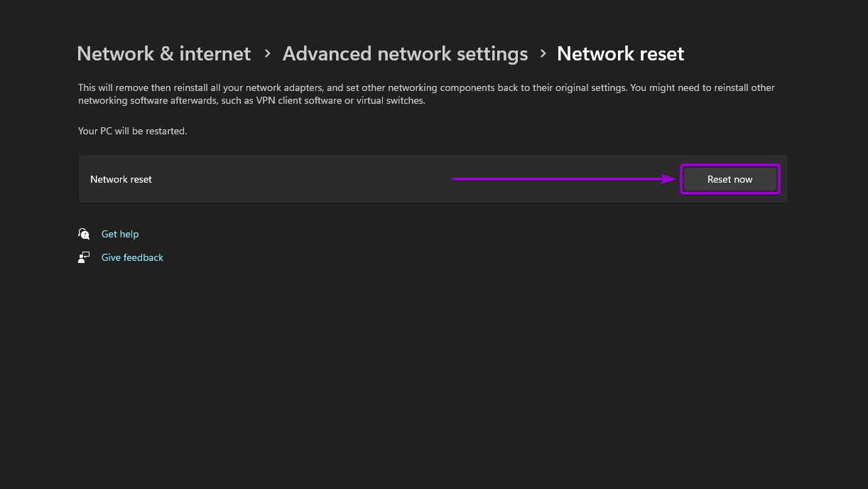This screenshot has width=868, height=489.
Task: Open the Get help link
Action: [120, 234]
